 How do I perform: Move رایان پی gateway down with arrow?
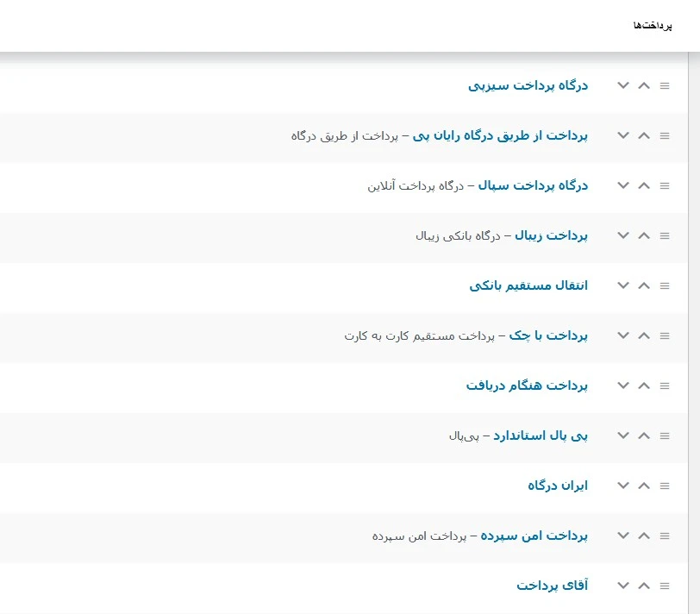coord(623,135)
